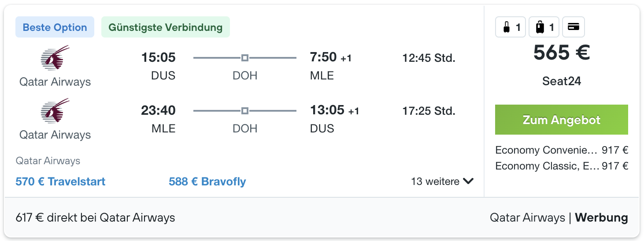644x241 pixels.
Task: Click the return flight Qatar Airways logo
Action: pos(55,110)
